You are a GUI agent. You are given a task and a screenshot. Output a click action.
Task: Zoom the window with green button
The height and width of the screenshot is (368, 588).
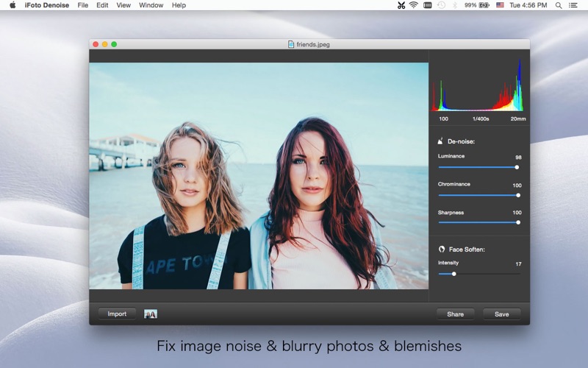coord(114,44)
